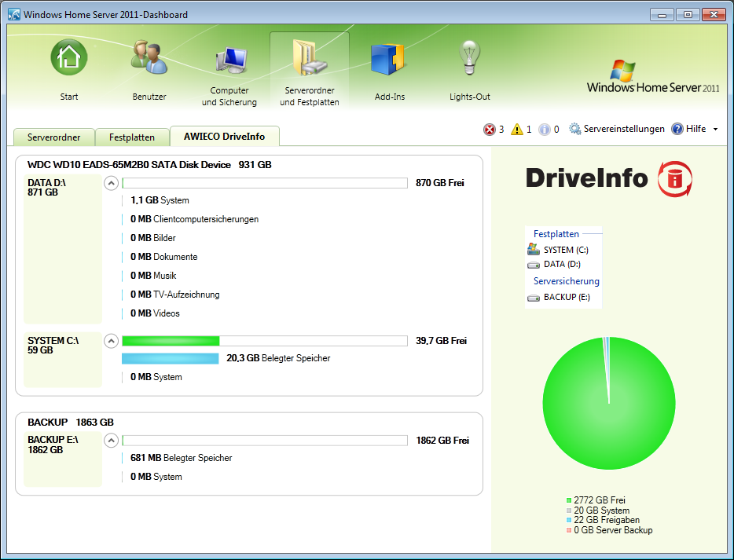This screenshot has width=734, height=560.
Task: Click '0 MB Musik' entry
Action: pos(153,276)
